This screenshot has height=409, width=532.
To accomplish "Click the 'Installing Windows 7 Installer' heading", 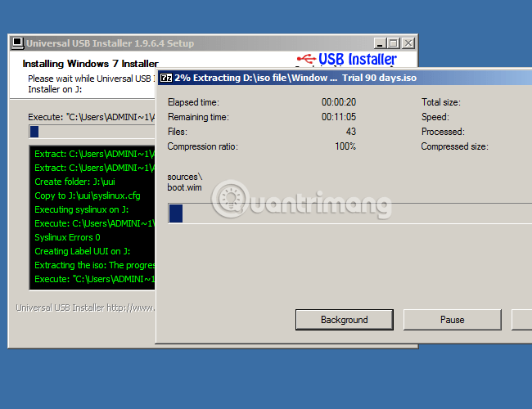I will click(x=90, y=64).
